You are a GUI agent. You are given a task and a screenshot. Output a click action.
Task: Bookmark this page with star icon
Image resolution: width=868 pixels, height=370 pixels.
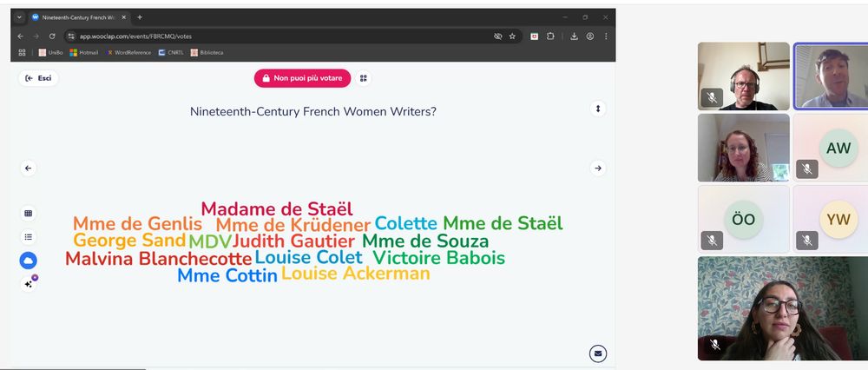click(512, 36)
